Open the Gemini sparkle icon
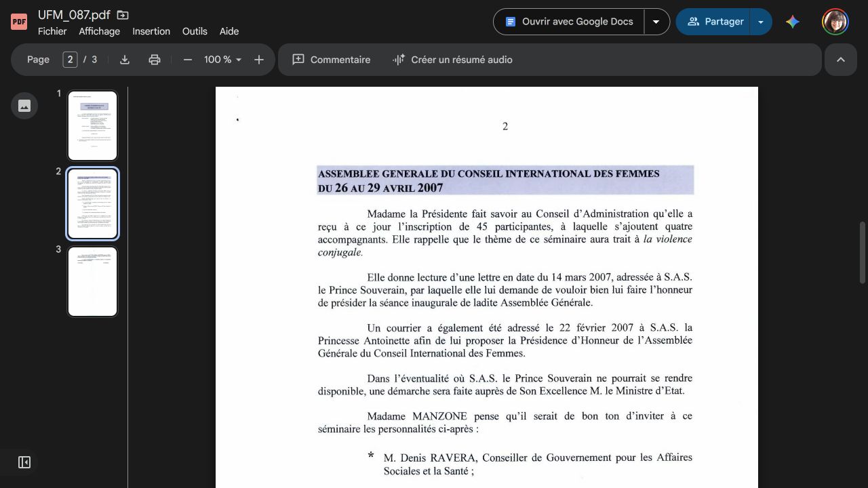This screenshot has width=868, height=488. 793,22
